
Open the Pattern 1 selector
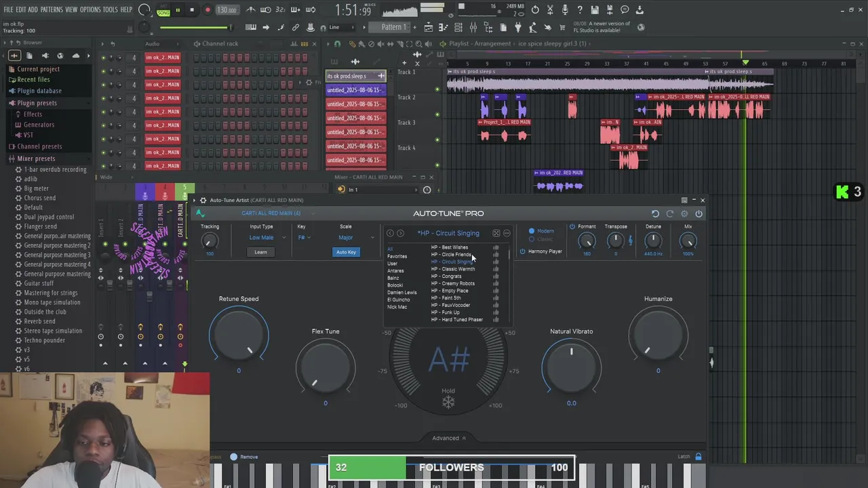pos(394,27)
